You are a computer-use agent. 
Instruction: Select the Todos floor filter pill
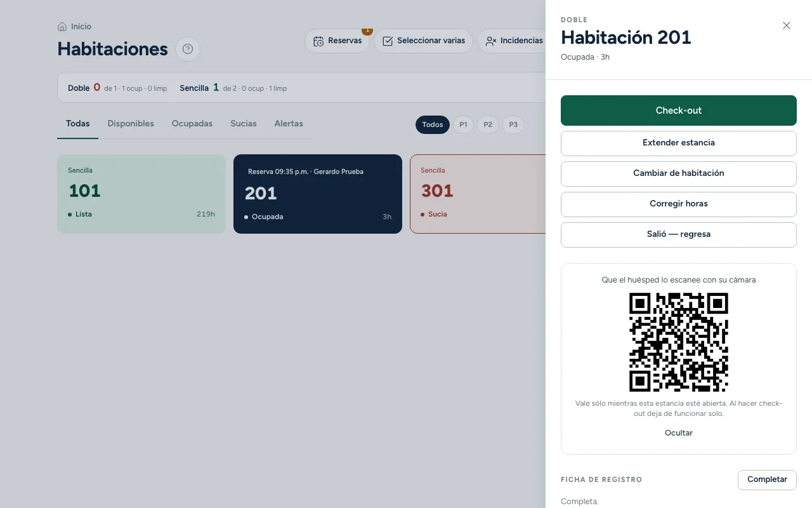pos(433,124)
